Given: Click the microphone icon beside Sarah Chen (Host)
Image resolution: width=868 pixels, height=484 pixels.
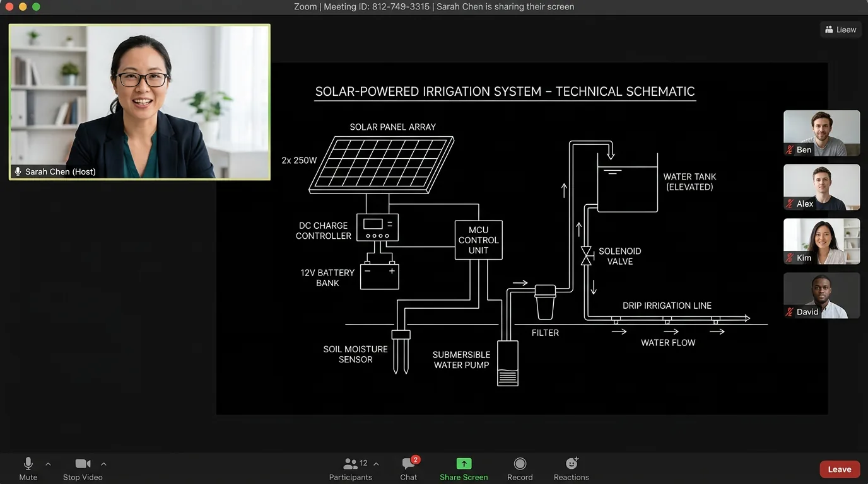Looking at the screenshot, I should pos(18,171).
